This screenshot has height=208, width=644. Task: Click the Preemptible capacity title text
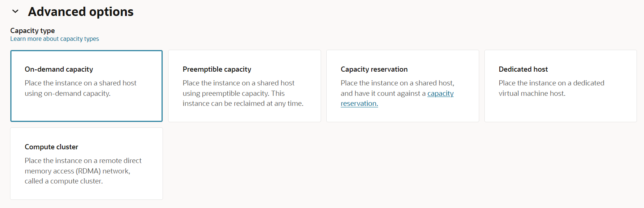coord(217,69)
